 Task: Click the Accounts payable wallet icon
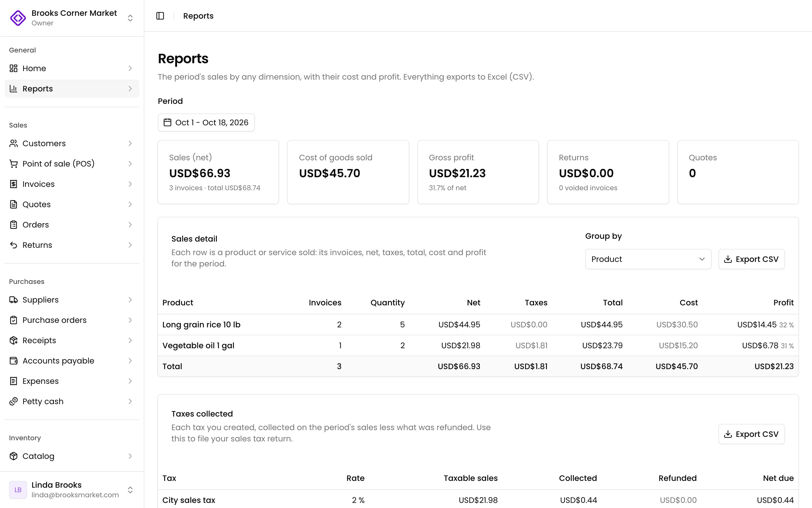(x=14, y=361)
